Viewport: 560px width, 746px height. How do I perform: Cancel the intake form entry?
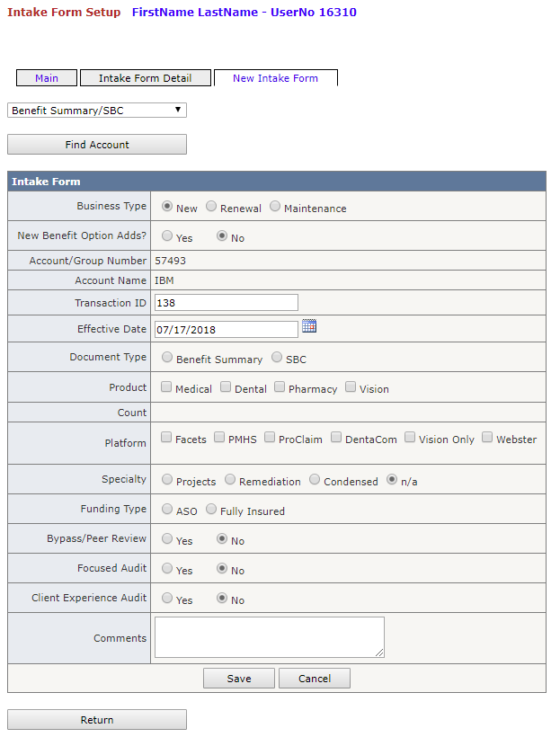pos(315,679)
